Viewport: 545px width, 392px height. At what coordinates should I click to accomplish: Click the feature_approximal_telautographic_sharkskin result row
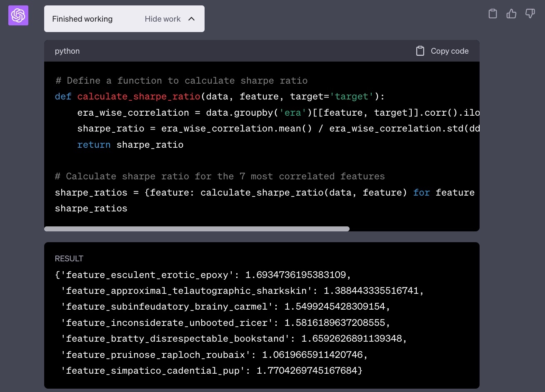tap(242, 290)
